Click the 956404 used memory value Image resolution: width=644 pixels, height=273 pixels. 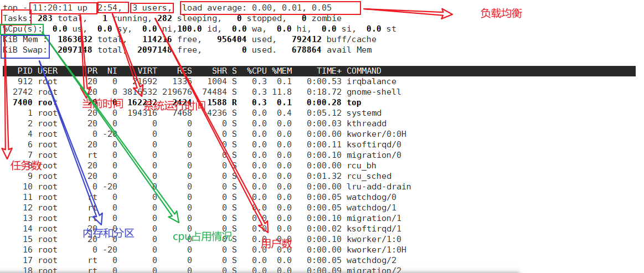pyautogui.click(x=231, y=40)
